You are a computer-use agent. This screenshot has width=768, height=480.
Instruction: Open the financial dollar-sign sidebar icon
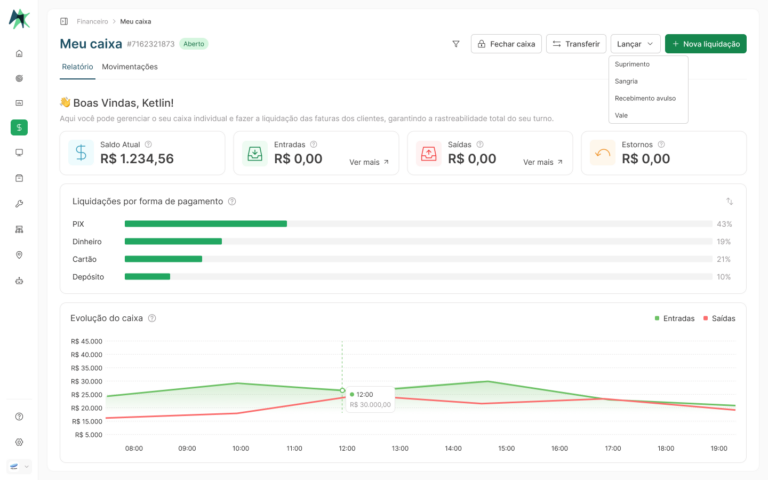[x=19, y=127]
